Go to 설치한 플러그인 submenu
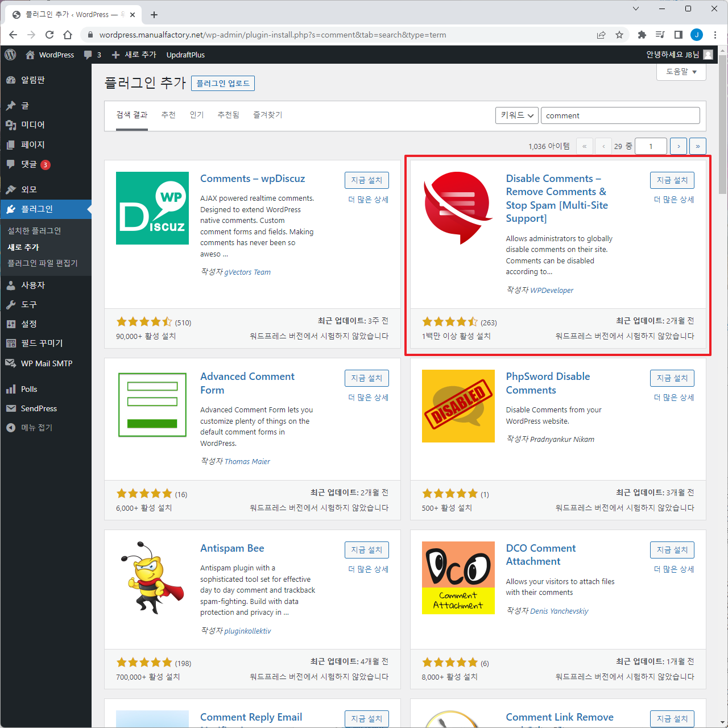The image size is (728, 728). [x=34, y=230]
